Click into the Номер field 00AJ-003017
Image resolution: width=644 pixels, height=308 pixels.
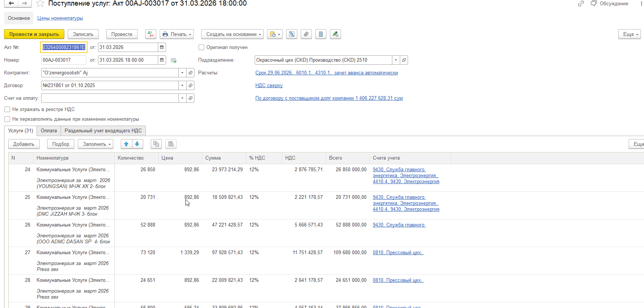tap(64, 60)
